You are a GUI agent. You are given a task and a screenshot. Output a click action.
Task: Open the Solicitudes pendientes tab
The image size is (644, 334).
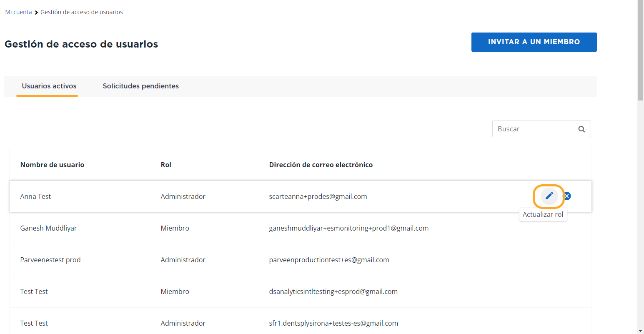tap(141, 86)
